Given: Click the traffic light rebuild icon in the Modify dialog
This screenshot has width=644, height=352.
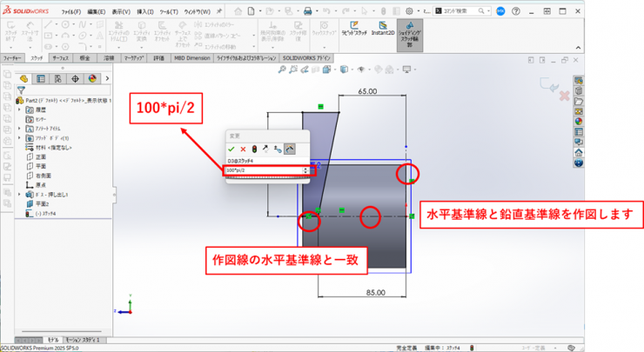Looking at the screenshot, I should click(x=254, y=149).
